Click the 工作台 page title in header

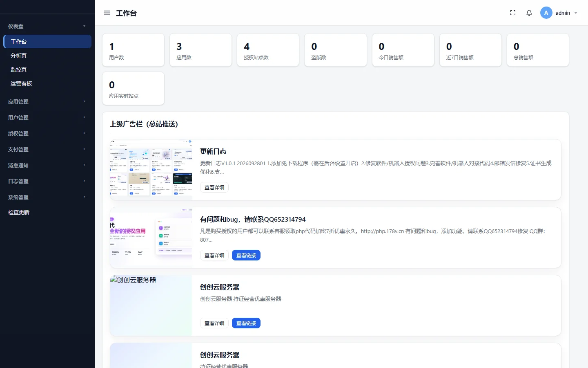[126, 13]
